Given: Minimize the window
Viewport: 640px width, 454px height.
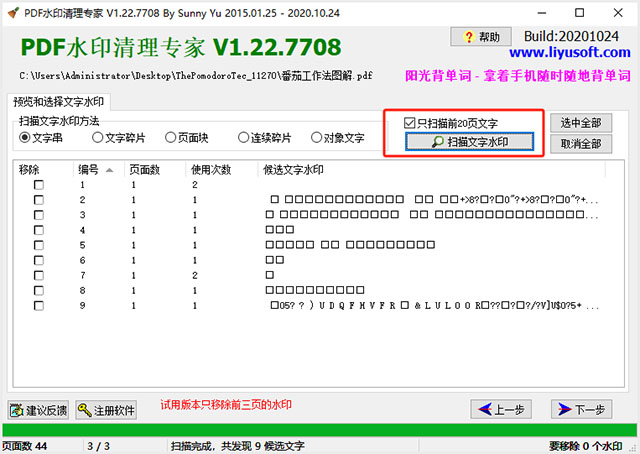Looking at the screenshot, I should pyautogui.click(x=542, y=13).
